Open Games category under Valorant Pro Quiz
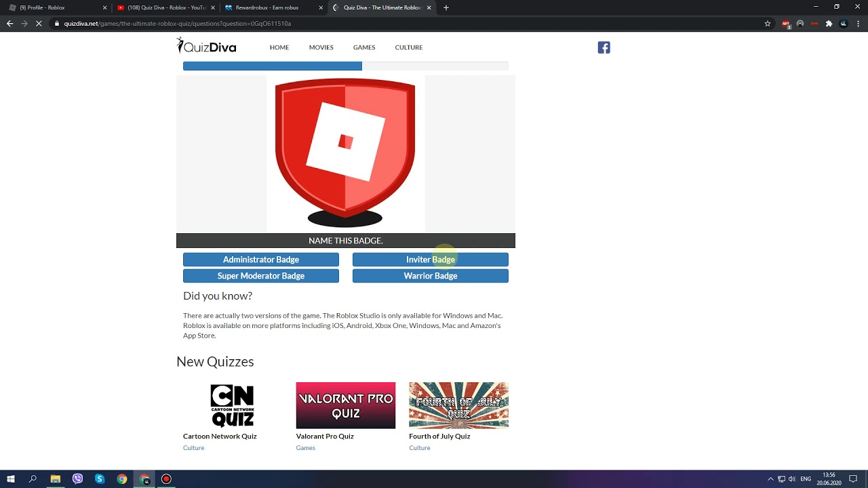This screenshot has height=488, width=868. tap(306, 447)
